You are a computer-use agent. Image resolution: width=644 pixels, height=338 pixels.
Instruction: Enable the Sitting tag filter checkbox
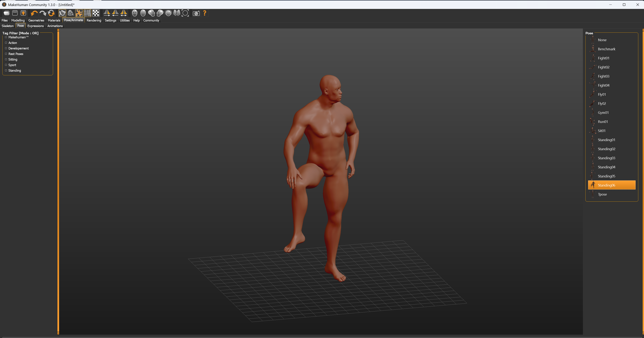[6, 59]
